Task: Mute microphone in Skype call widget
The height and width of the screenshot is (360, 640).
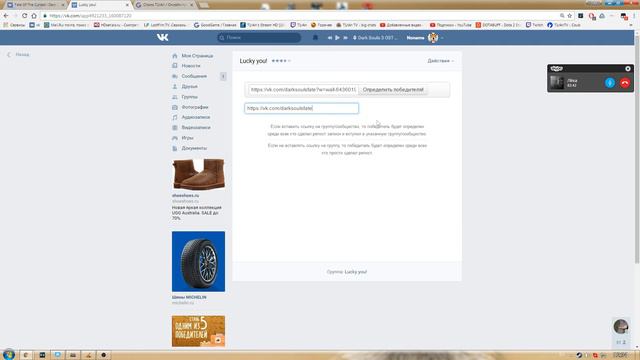Action: (x=610, y=82)
